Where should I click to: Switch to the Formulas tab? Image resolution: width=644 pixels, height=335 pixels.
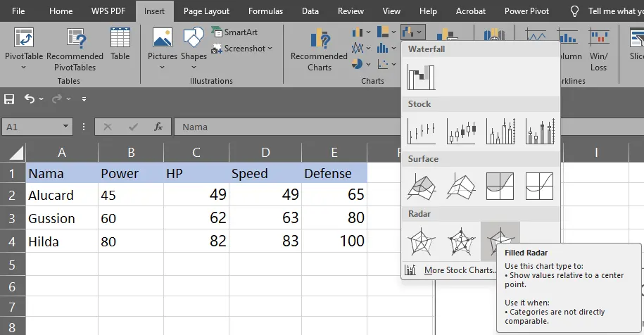[x=266, y=11]
